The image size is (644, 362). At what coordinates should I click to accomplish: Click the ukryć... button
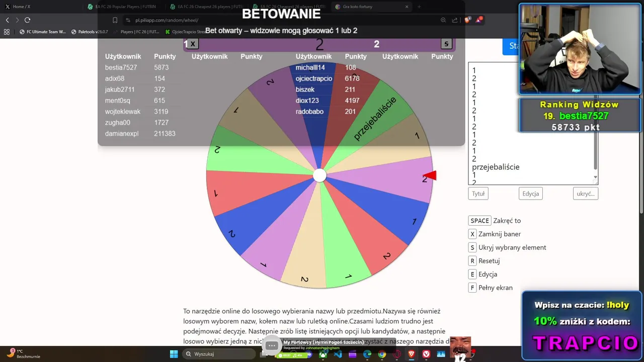[x=586, y=194]
